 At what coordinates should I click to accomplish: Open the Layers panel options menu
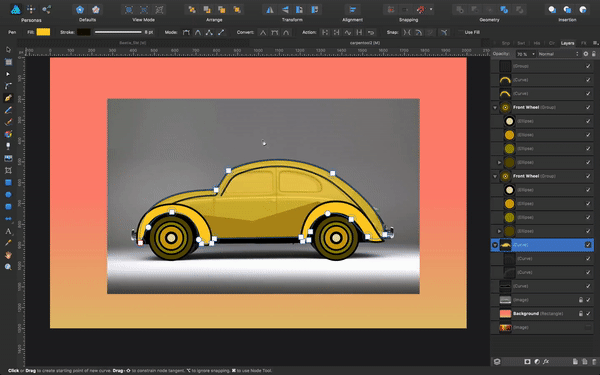595,43
